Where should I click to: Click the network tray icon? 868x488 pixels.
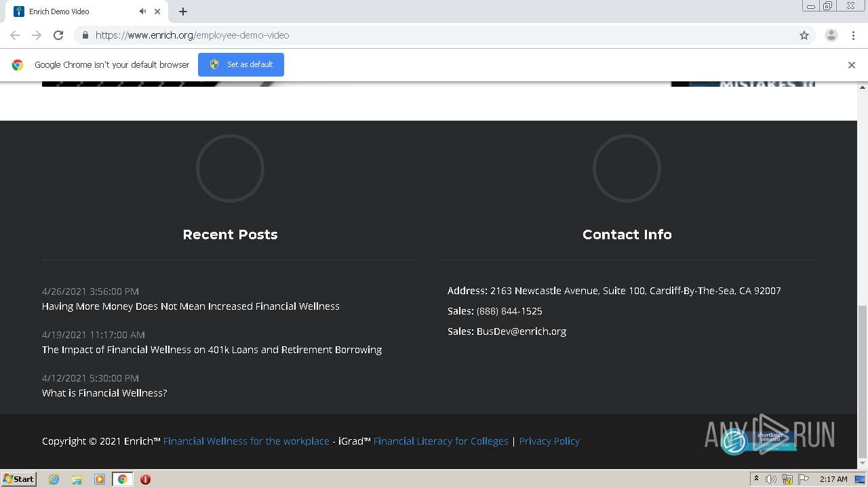point(787,479)
